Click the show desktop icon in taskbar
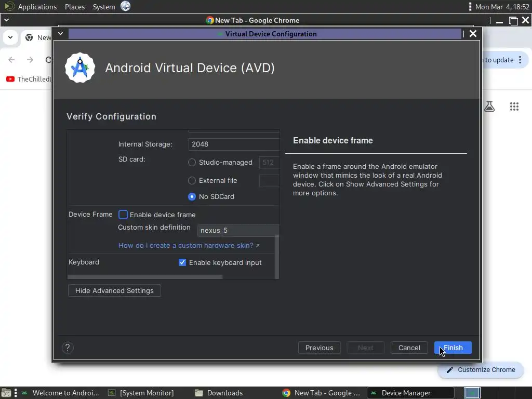532x399 pixels. (6, 393)
